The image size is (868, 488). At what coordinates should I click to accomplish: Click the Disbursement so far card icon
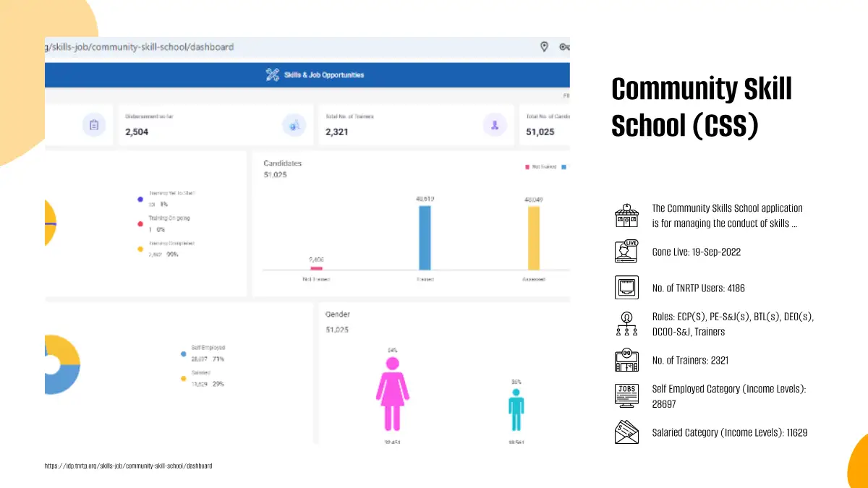point(294,125)
